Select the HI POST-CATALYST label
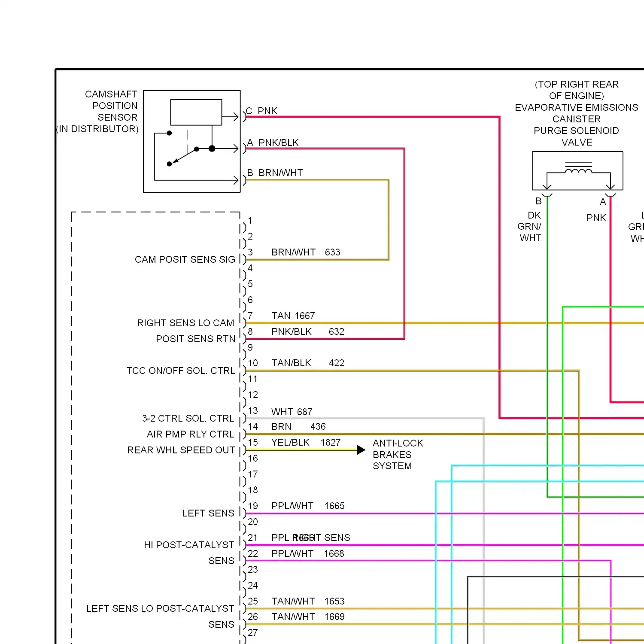The image size is (644, 644). point(189,545)
